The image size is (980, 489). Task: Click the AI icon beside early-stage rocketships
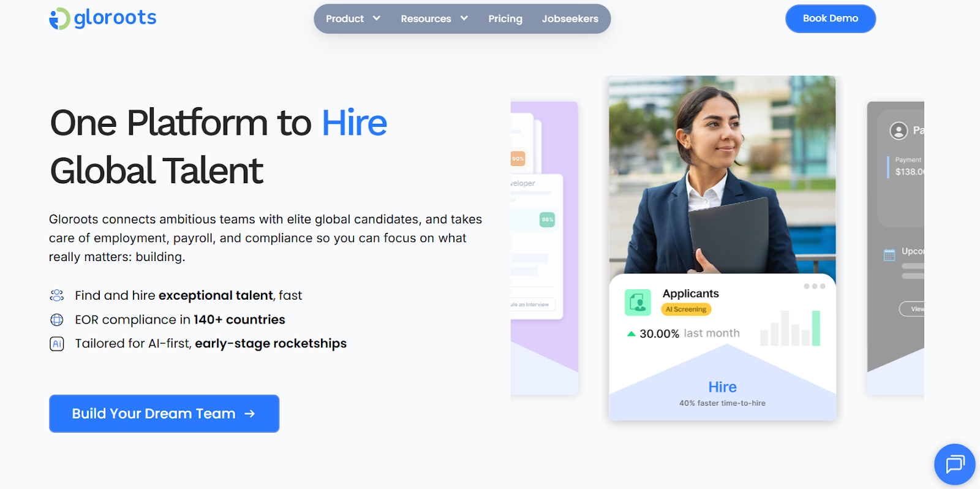(x=57, y=344)
